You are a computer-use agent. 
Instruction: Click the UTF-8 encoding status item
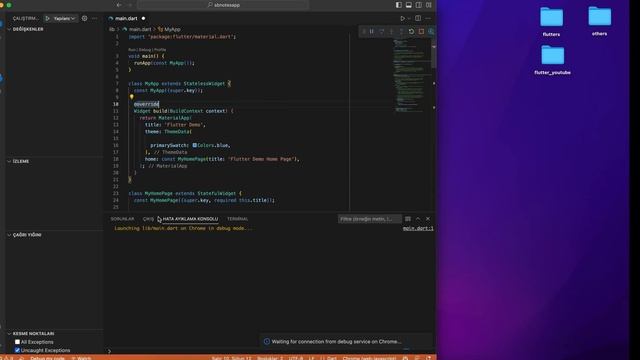[x=296, y=358]
